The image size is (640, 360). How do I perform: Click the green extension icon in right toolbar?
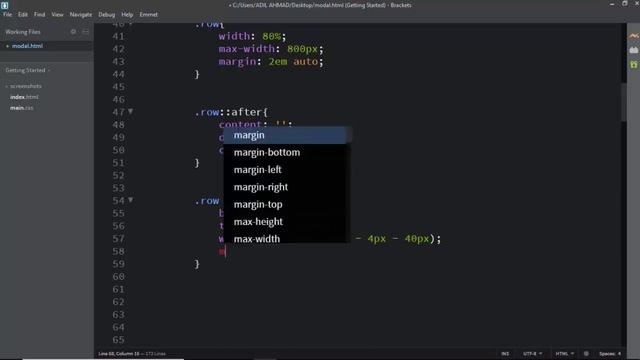click(633, 64)
